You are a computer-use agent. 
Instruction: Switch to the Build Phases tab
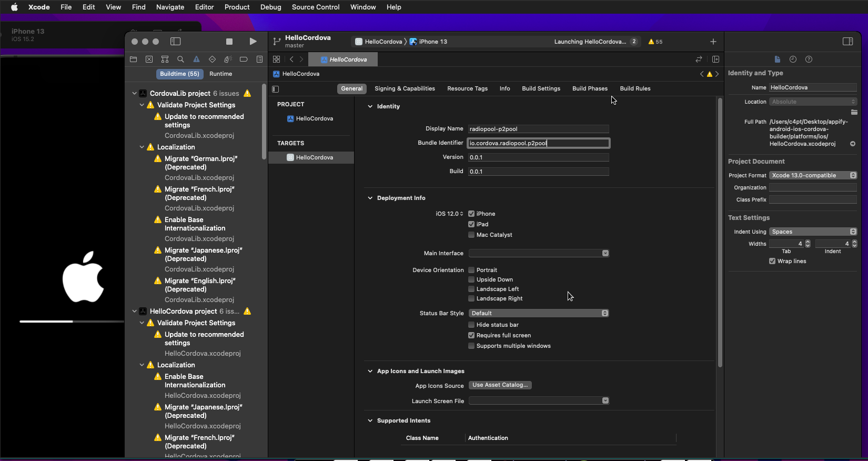point(590,88)
